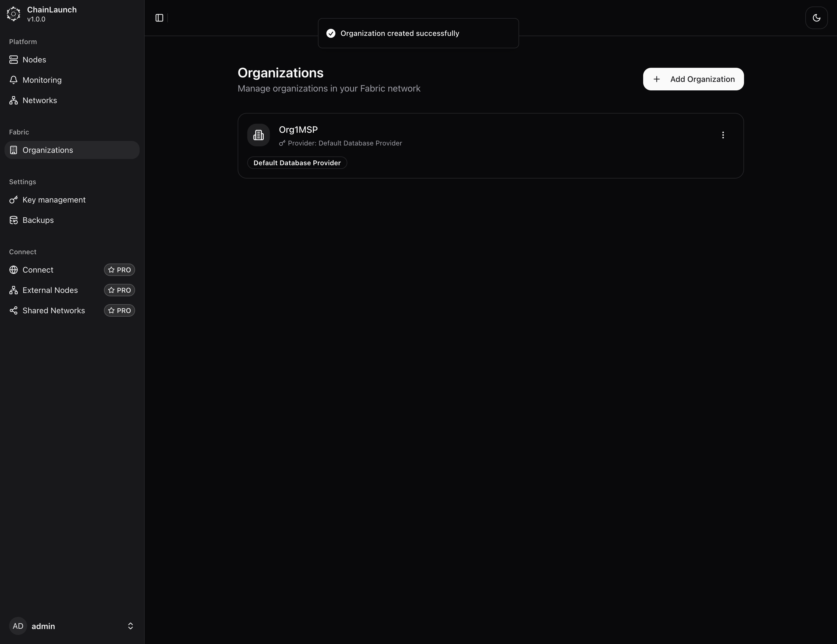The width and height of the screenshot is (837, 644).
Task: Click the ChainLaunch logo icon
Action: point(14,14)
